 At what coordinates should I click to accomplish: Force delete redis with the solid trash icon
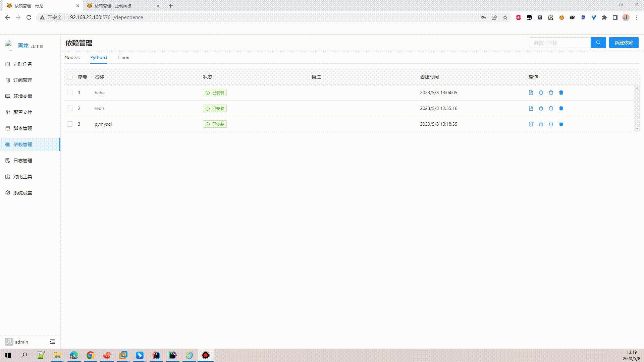[x=561, y=108]
